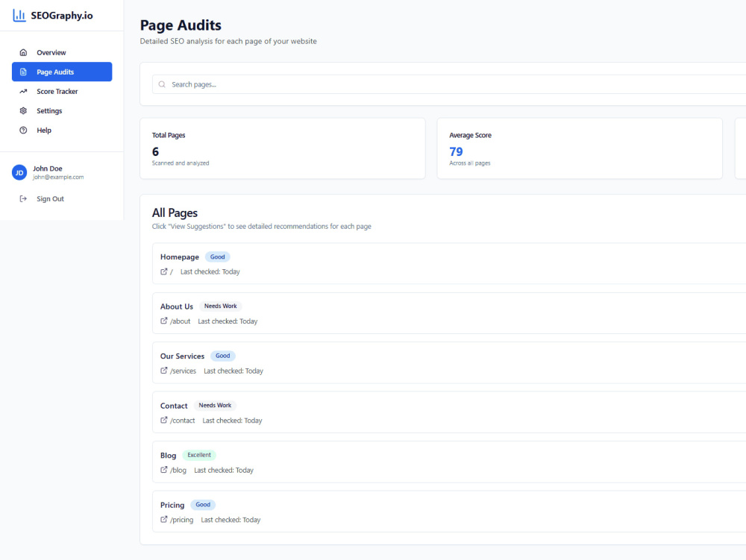Click Needs Work badge on About Us
Viewport: 746px width, 560px height.
(220, 306)
